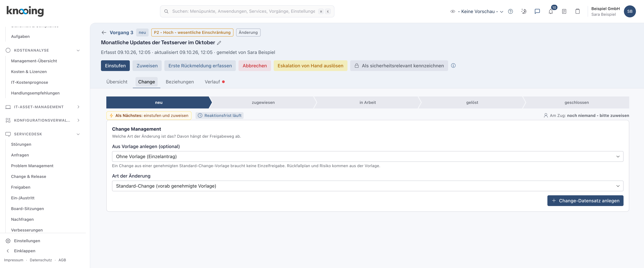Click the preview eye icon
This screenshot has height=268, width=644.
pyautogui.click(x=453, y=12)
